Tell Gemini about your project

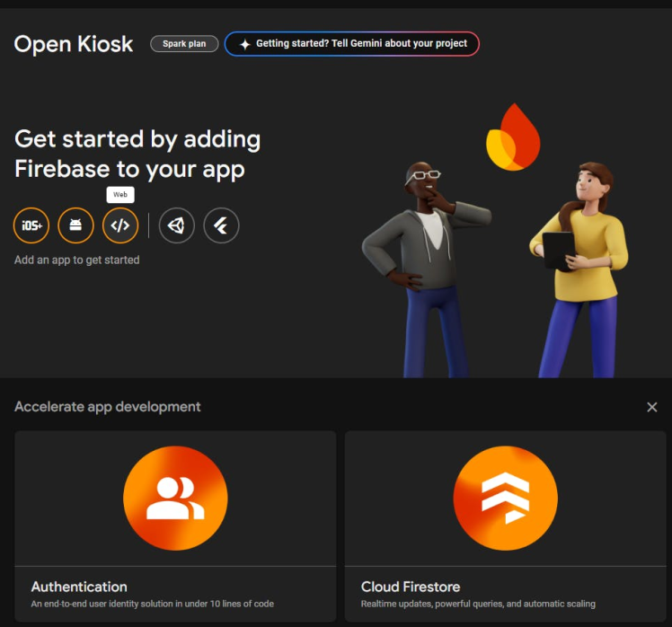[x=361, y=44]
